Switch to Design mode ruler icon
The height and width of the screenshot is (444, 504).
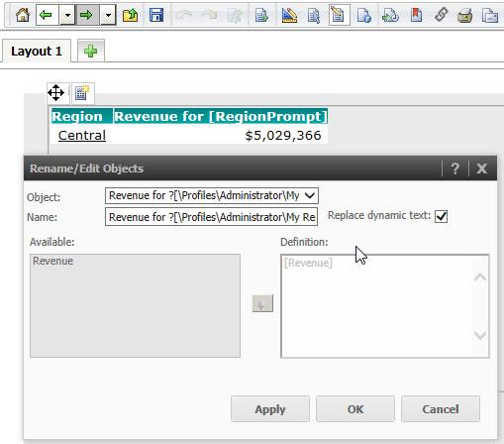[x=289, y=15]
